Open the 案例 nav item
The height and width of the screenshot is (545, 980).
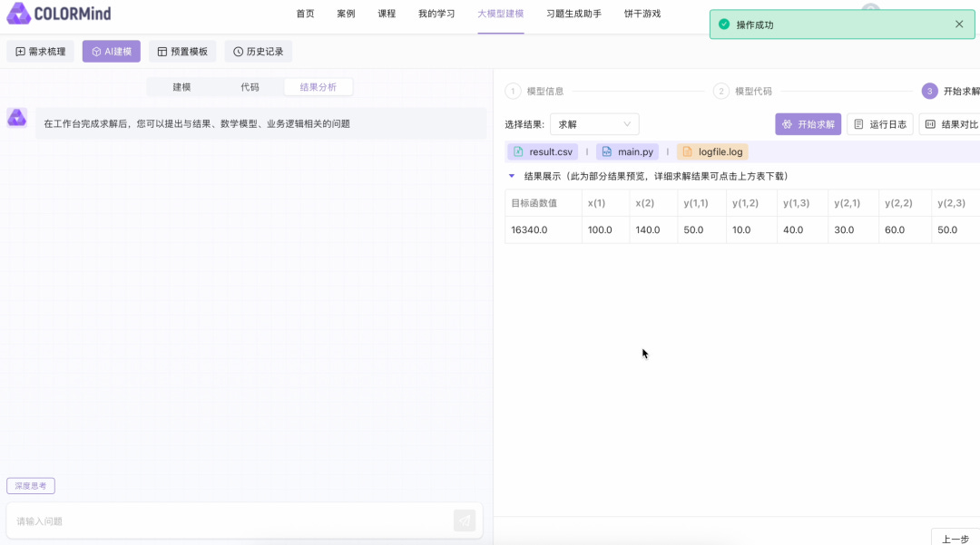pyautogui.click(x=346, y=14)
